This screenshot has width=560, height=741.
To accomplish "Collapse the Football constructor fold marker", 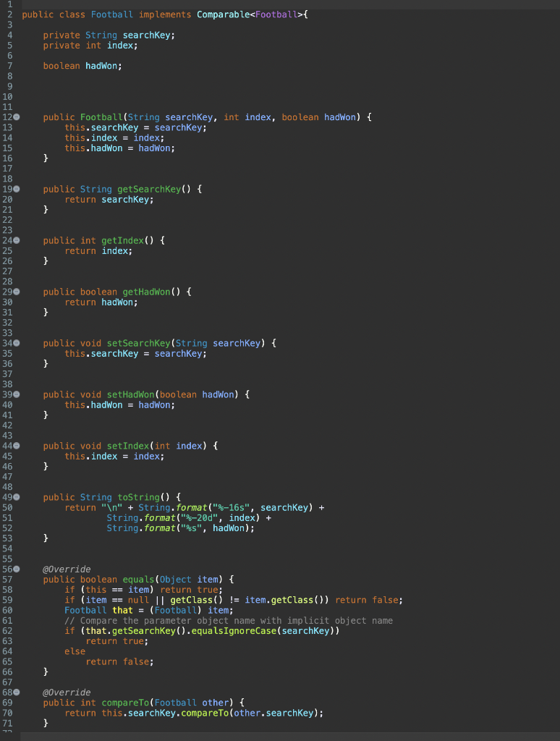I will click(17, 117).
